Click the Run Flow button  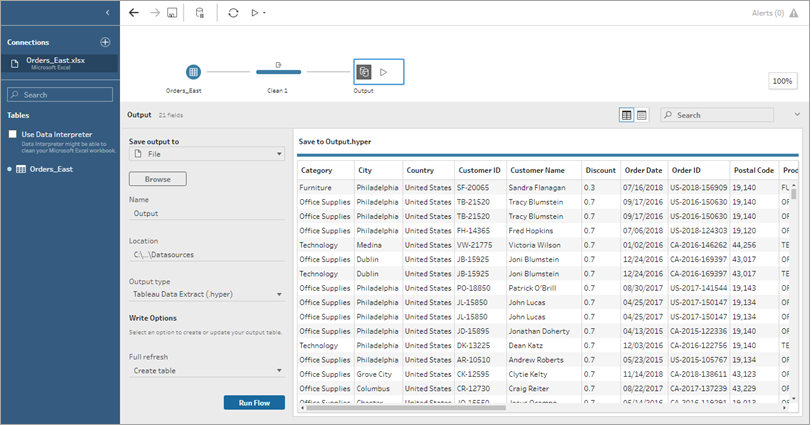click(x=254, y=403)
